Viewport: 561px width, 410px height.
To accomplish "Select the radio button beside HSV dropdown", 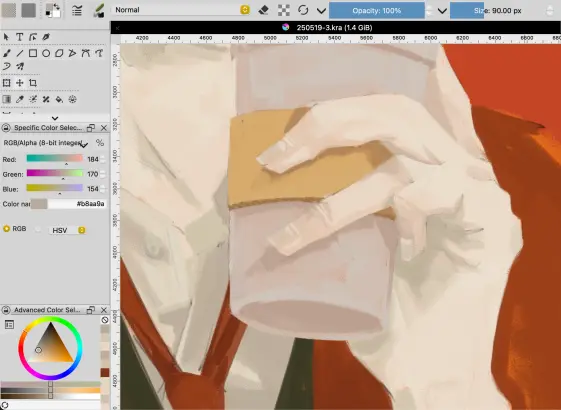I will coord(38,230).
